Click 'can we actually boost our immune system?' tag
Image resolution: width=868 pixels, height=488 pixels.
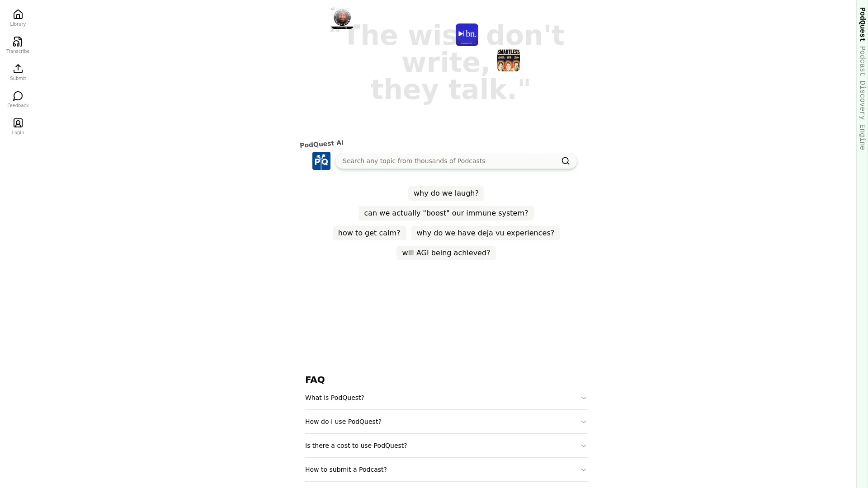click(x=446, y=213)
